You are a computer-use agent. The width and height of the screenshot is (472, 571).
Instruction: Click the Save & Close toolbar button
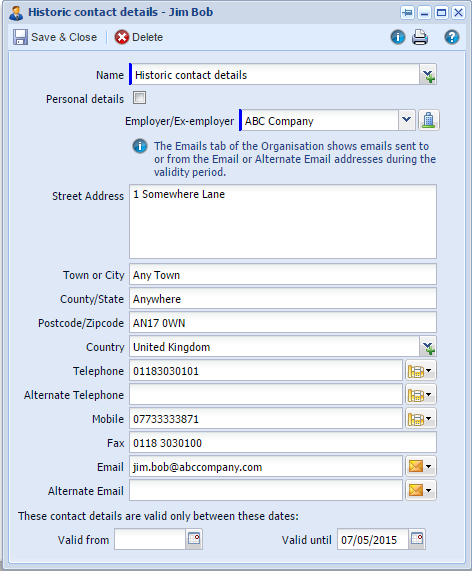point(55,37)
